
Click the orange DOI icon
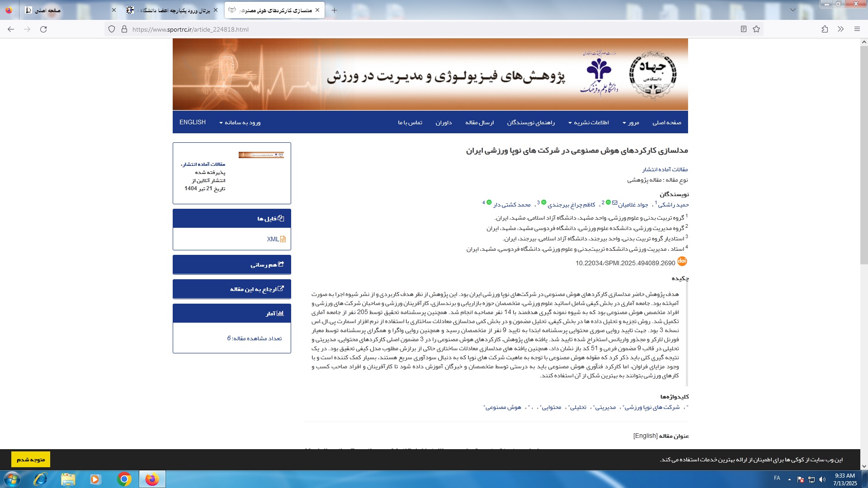(x=682, y=261)
